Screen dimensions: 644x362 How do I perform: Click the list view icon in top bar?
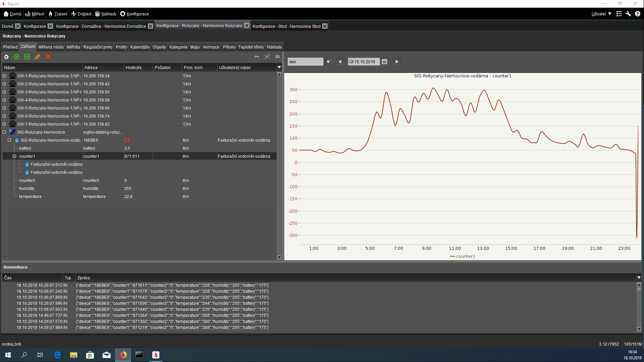pyautogui.click(x=619, y=14)
